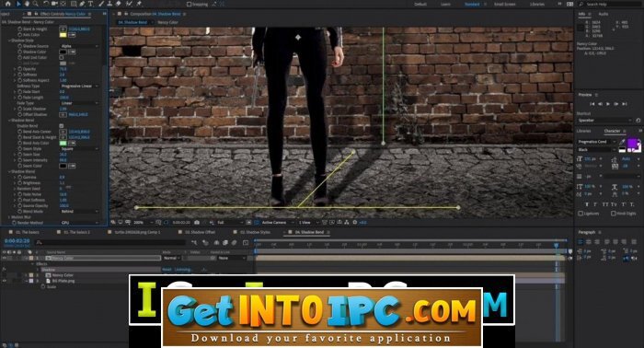The image size is (644, 348).
Task: Select the Zoom magnifier tool
Action: coord(36,4)
